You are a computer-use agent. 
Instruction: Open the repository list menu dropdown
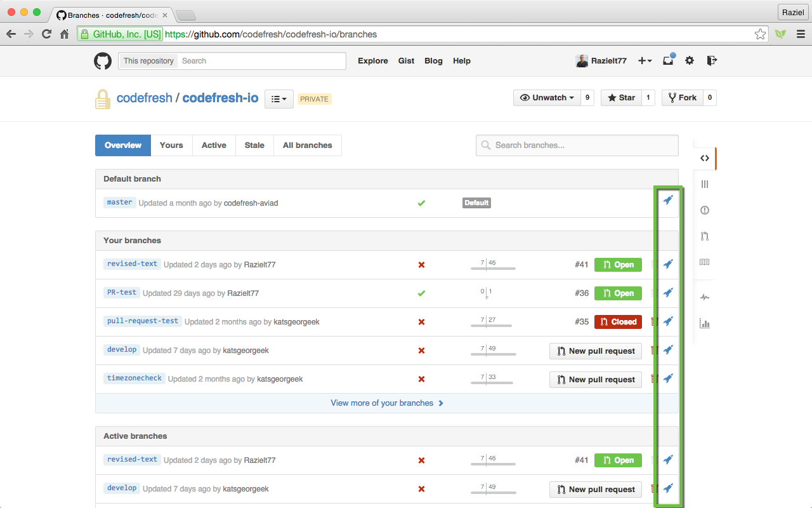coord(279,99)
